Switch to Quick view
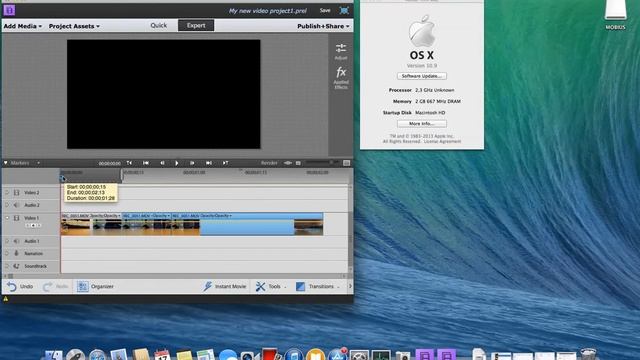The width and height of the screenshot is (640, 360). tap(159, 25)
